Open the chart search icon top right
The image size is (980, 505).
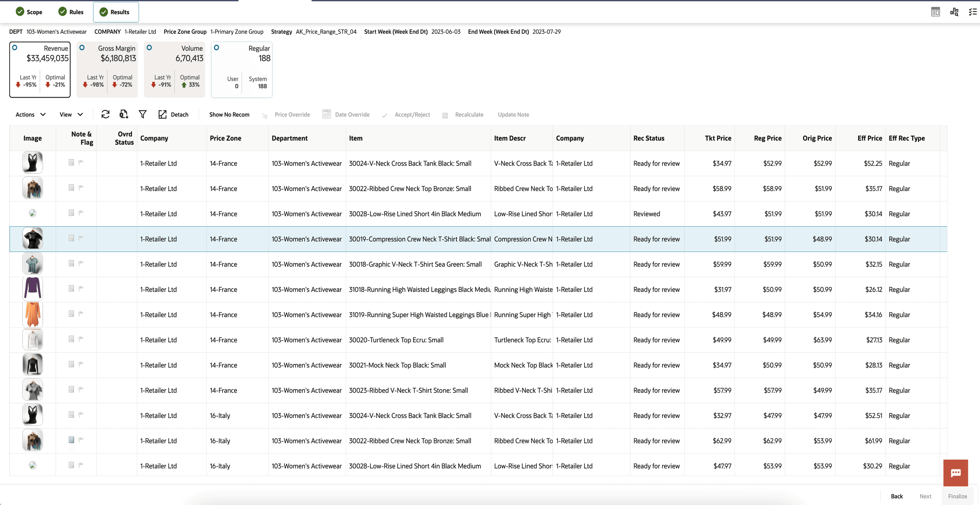pyautogui.click(x=954, y=12)
